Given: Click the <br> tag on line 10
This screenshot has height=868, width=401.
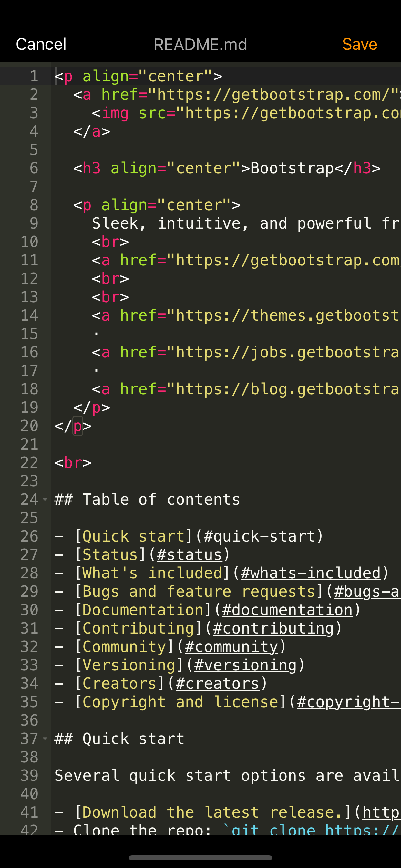Looking at the screenshot, I should tap(110, 242).
